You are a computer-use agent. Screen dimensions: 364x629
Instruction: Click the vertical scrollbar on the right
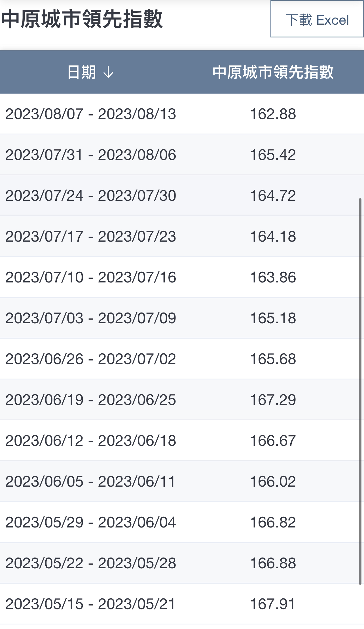[x=360, y=391]
